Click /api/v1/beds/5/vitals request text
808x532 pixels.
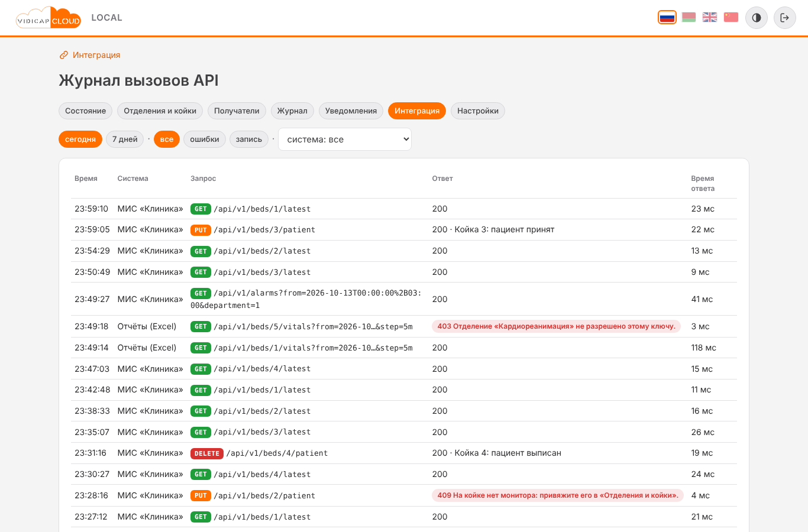(313, 326)
